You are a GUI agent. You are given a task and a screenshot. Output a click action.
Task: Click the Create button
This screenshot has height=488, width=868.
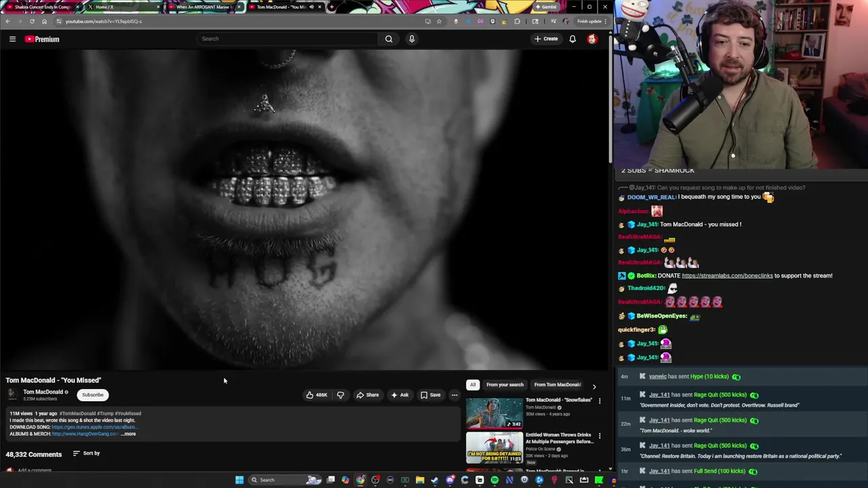pyautogui.click(x=546, y=39)
